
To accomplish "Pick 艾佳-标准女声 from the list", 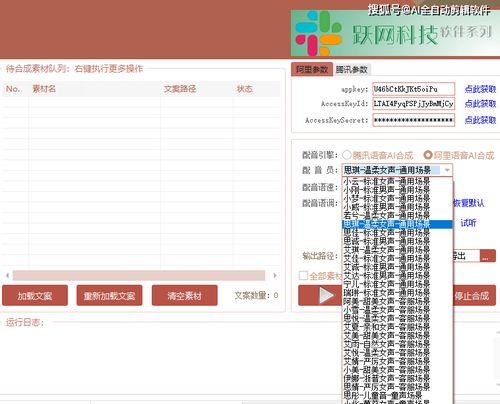I will click(397, 258).
